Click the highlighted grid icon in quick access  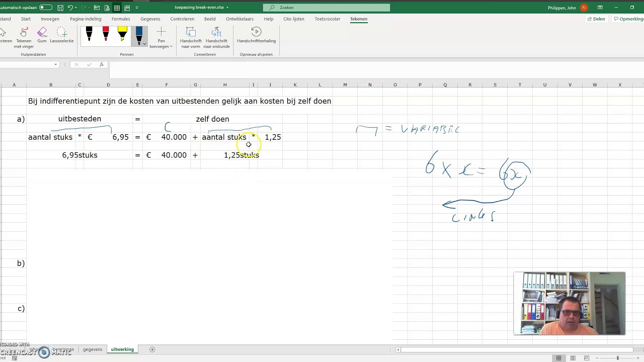[x=117, y=8]
